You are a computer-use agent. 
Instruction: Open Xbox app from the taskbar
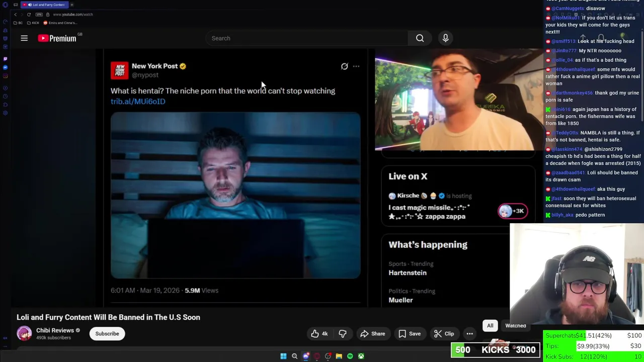(361, 356)
